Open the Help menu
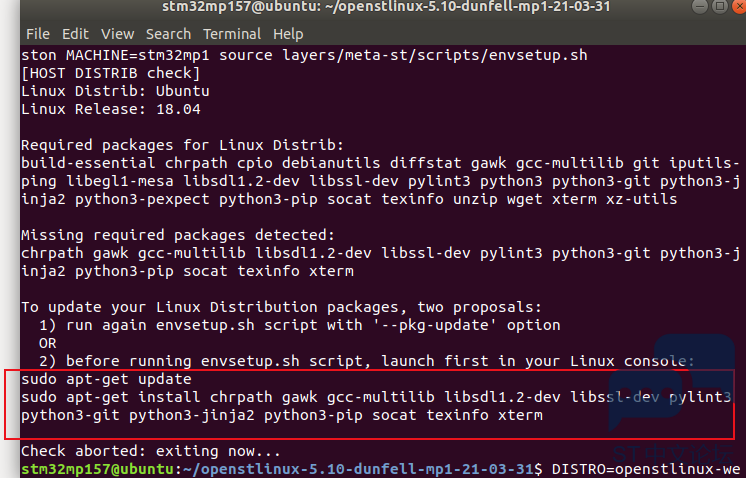 pyautogui.click(x=288, y=34)
